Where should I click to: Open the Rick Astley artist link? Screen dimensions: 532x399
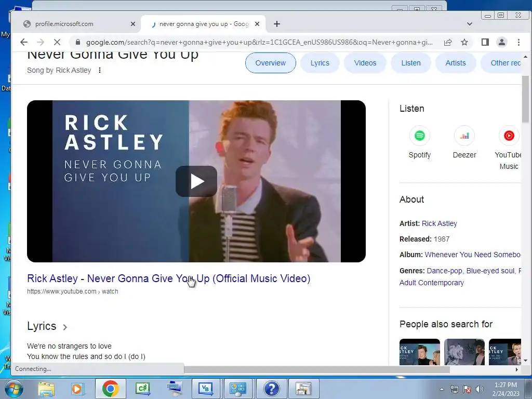(440, 223)
